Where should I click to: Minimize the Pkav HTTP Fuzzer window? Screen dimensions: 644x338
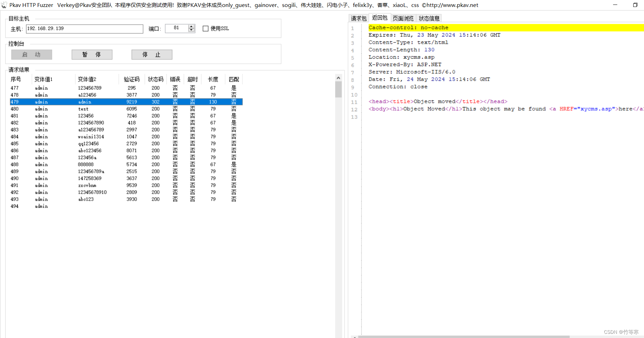pos(615,5)
